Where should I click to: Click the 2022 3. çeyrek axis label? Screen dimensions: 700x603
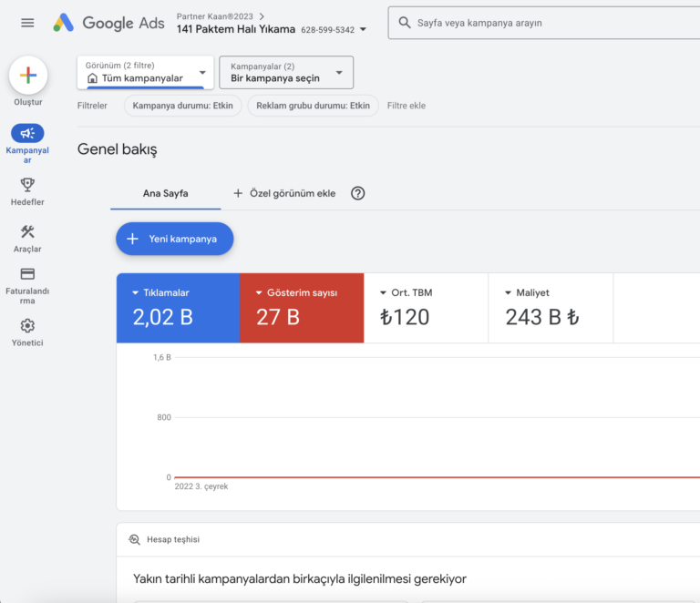pos(201,486)
